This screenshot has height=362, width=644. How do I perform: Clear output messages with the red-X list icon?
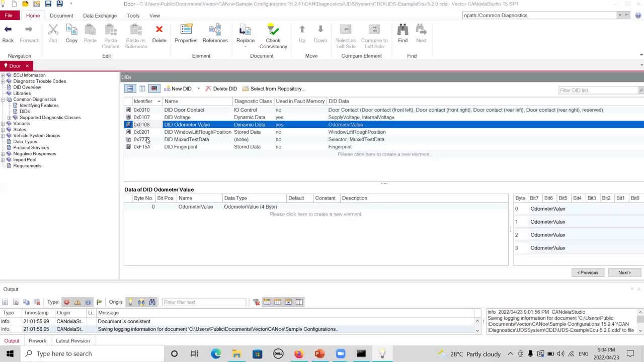point(37,302)
